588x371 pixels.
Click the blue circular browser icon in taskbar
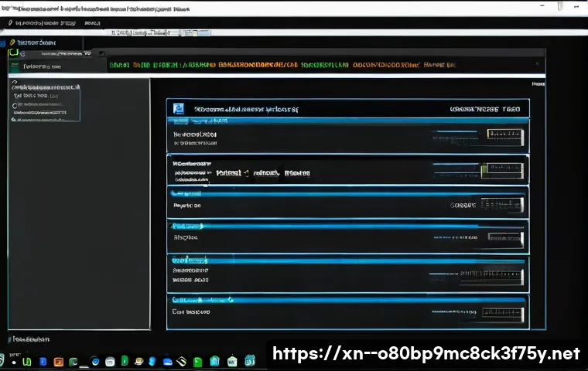click(x=95, y=361)
